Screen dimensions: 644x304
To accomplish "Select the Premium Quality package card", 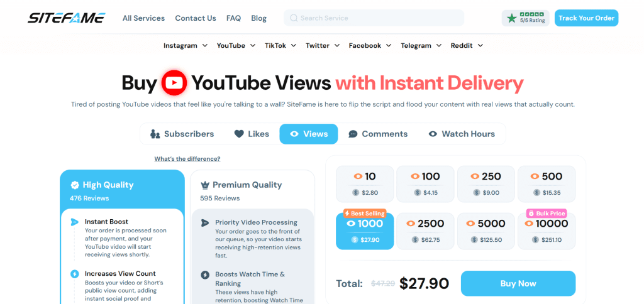I will point(253,237).
